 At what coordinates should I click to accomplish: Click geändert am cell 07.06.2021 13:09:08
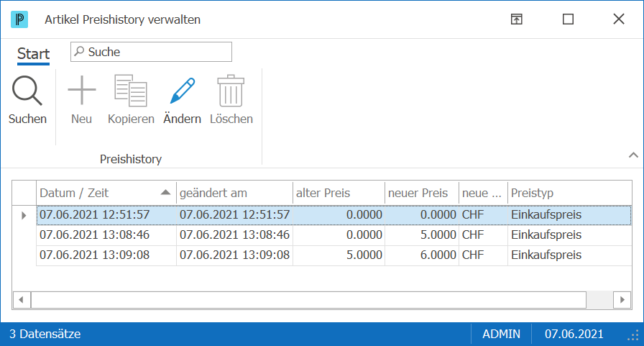coord(234,255)
